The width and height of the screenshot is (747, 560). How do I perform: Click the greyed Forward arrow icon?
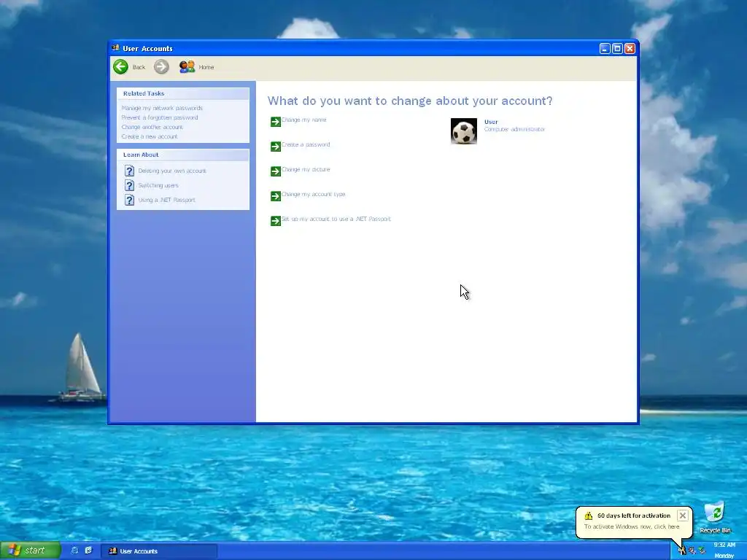161,66
